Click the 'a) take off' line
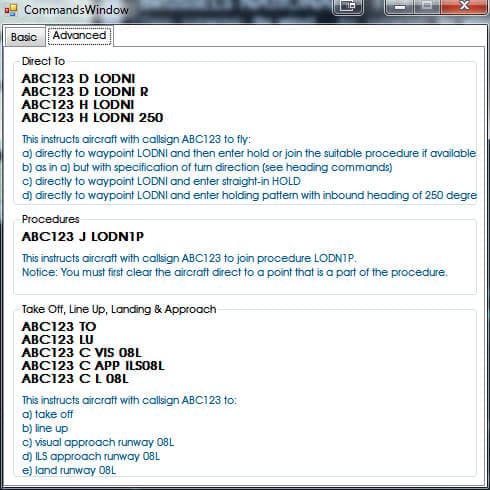Viewport: 490px width, 490px height. pyautogui.click(x=48, y=414)
